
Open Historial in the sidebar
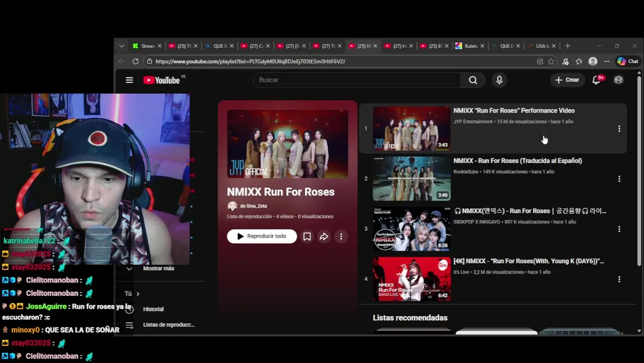point(153,309)
